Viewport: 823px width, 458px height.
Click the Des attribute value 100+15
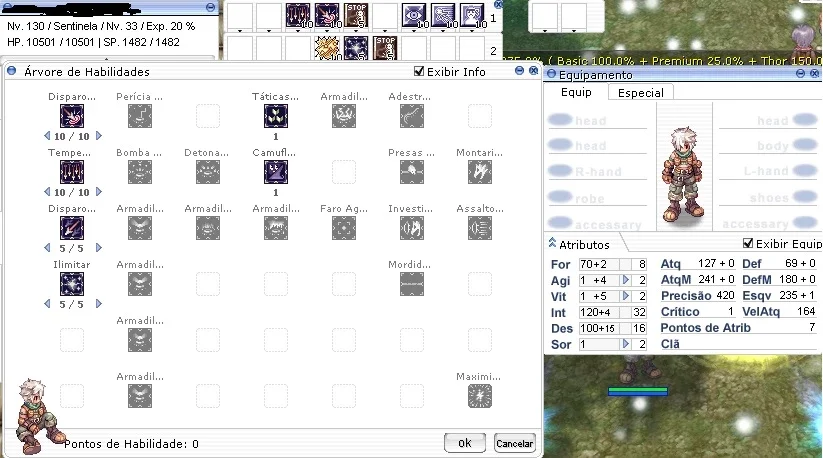point(599,328)
